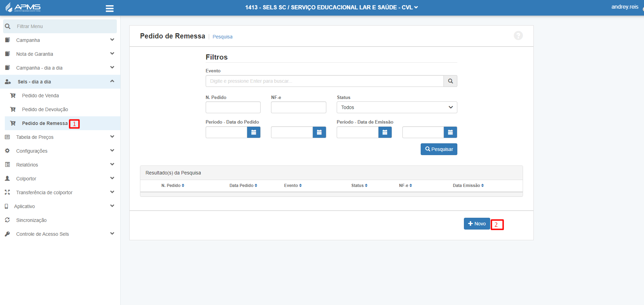
Task: Expand the Colportor chevron
Action: click(x=112, y=178)
